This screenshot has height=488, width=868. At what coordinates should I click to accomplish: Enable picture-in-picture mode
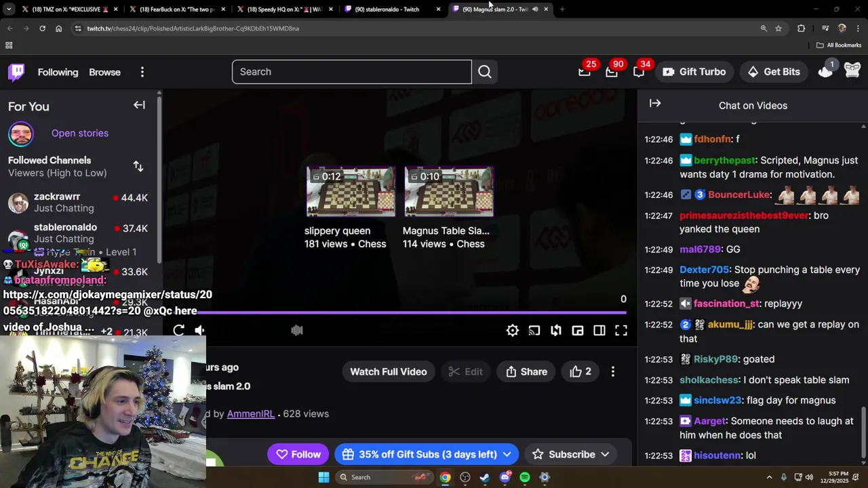click(578, 330)
